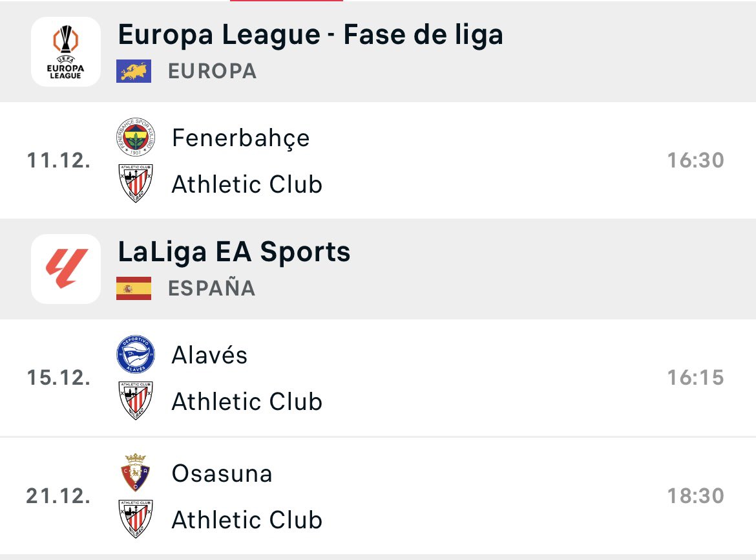
Task: Tap the Europe map flag icon
Action: (134, 71)
